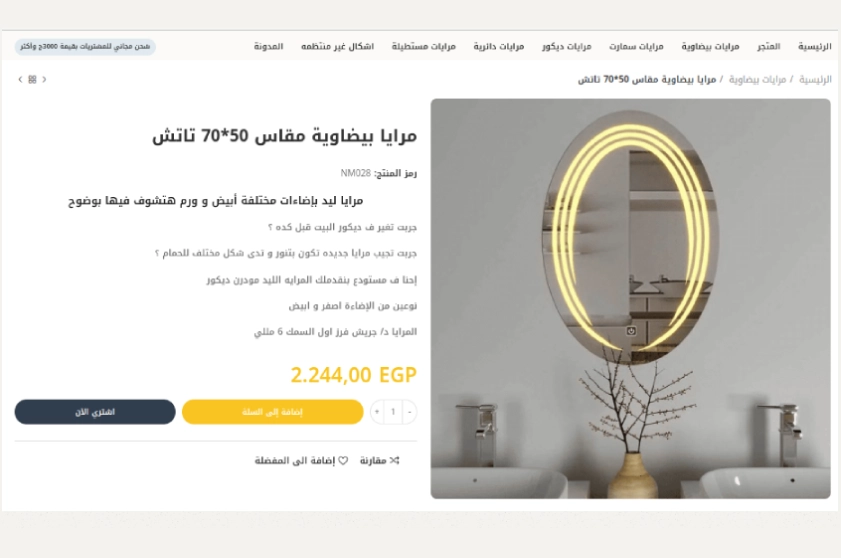Screen dimensions: 841x558
Task: Click the wishlist heart icon
Action: tap(343, 460)
